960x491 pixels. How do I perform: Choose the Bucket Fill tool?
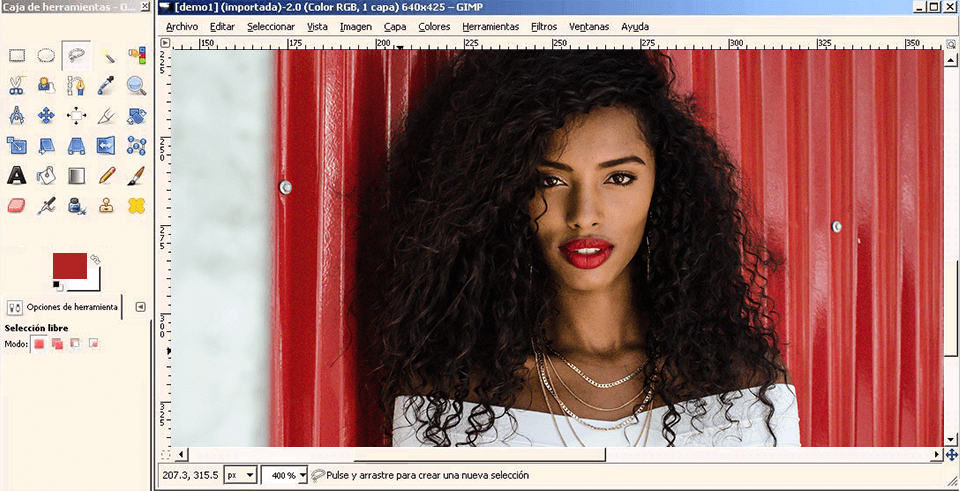pos(46,176)
